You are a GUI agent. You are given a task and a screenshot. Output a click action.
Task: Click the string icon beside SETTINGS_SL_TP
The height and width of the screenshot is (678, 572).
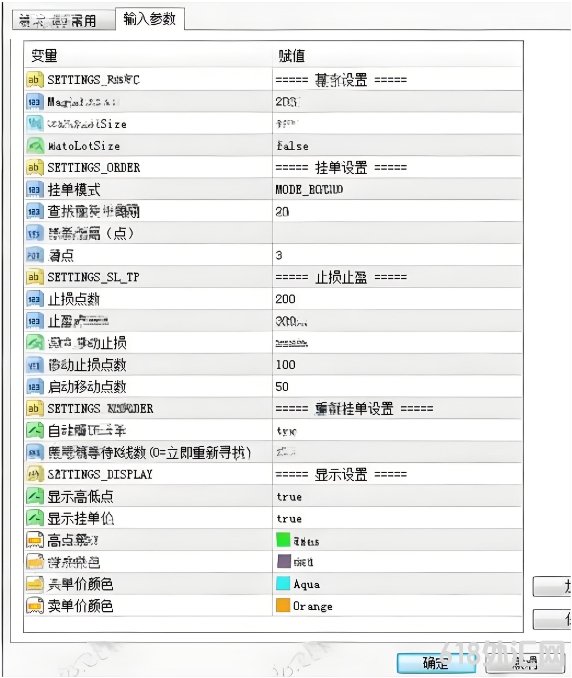(x=35, y=277)
